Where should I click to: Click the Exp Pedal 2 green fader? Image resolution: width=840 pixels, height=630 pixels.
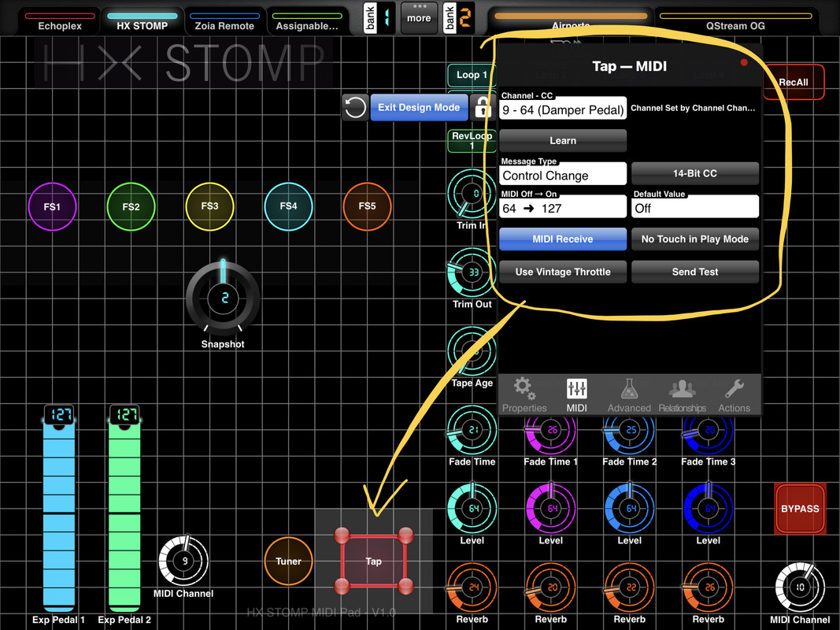(x=124, y=509)
